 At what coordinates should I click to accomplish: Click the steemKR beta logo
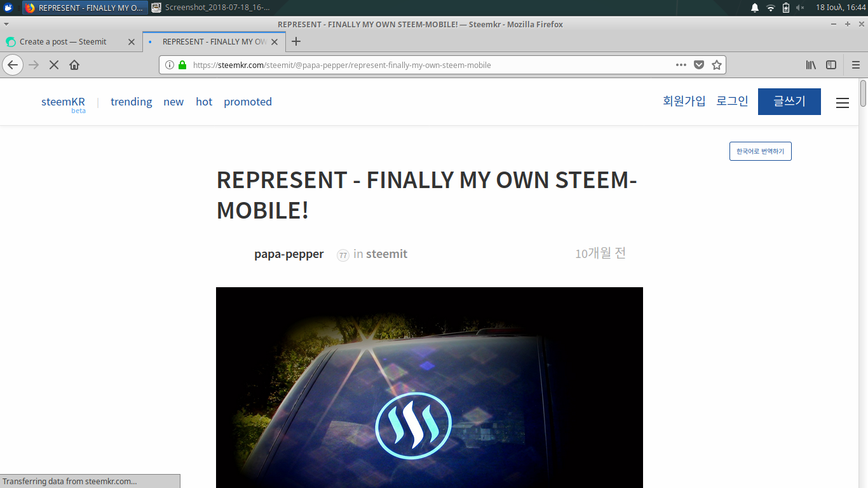pyautogui.click(x=63, y=104)
